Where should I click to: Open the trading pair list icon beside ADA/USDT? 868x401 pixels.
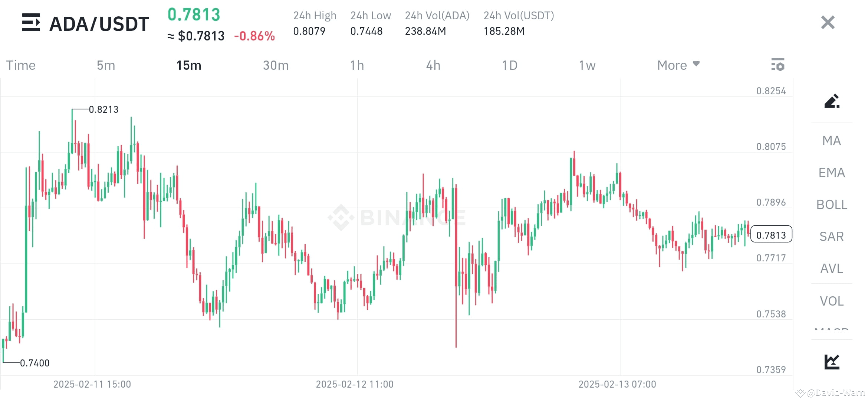coord(32,23)
